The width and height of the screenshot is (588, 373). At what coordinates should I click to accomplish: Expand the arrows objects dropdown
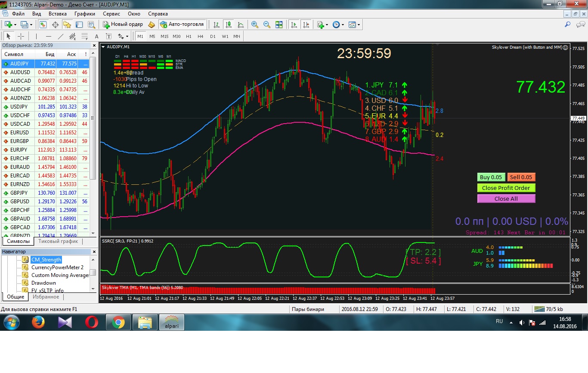(123, 36)
